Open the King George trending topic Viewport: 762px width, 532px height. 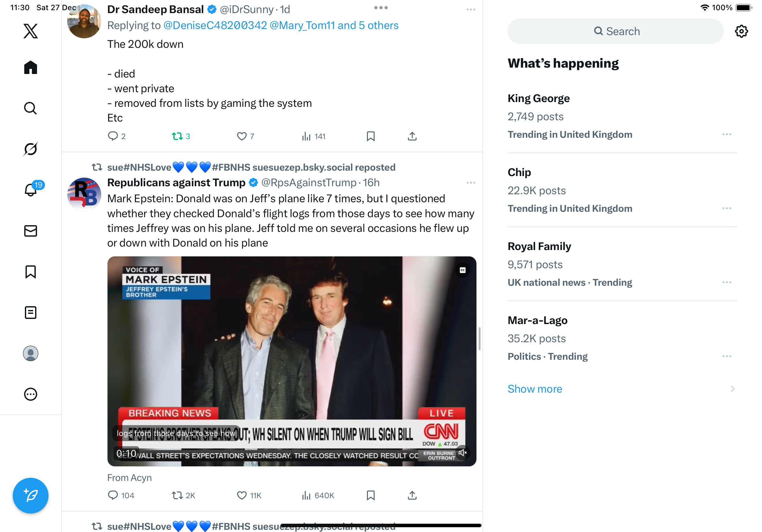(538, 99)
